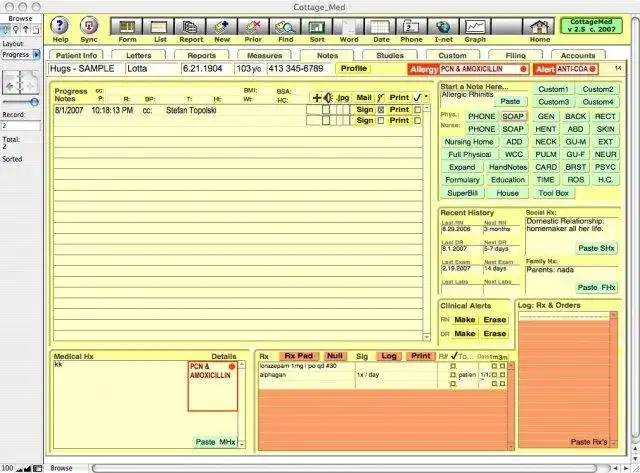Viewport: 640px width, 473px height.
Task: Open the Patient Info tab
Action: (76, 55)
